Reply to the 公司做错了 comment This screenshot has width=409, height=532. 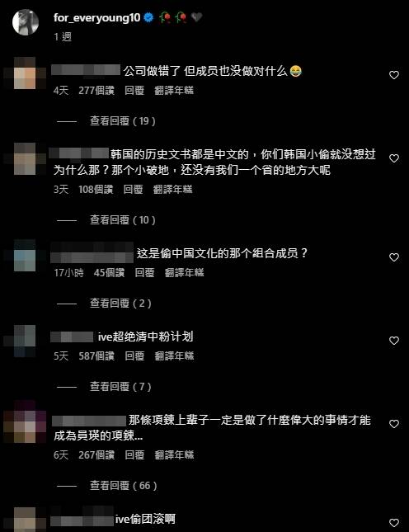pos(134,90)
